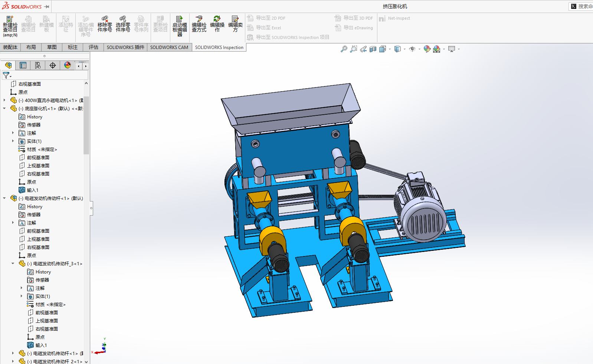Open the View Orientation dropdown arrow
The height and width of the screenshot is (364, 593).
click(390, 49)
